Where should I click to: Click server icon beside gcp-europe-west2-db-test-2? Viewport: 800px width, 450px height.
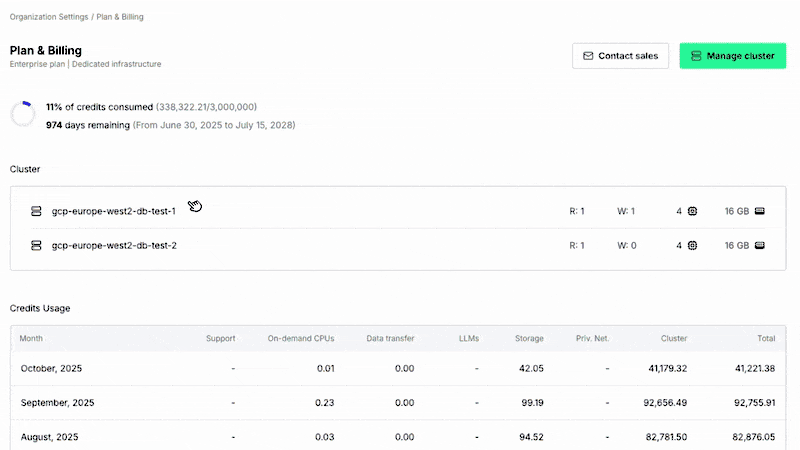point(36,245)
